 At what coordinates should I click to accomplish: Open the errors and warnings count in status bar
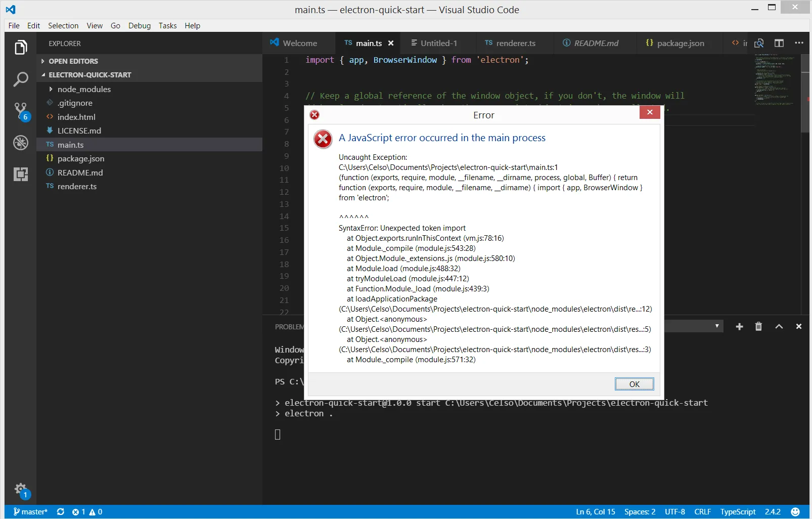[x=87, y=512]
